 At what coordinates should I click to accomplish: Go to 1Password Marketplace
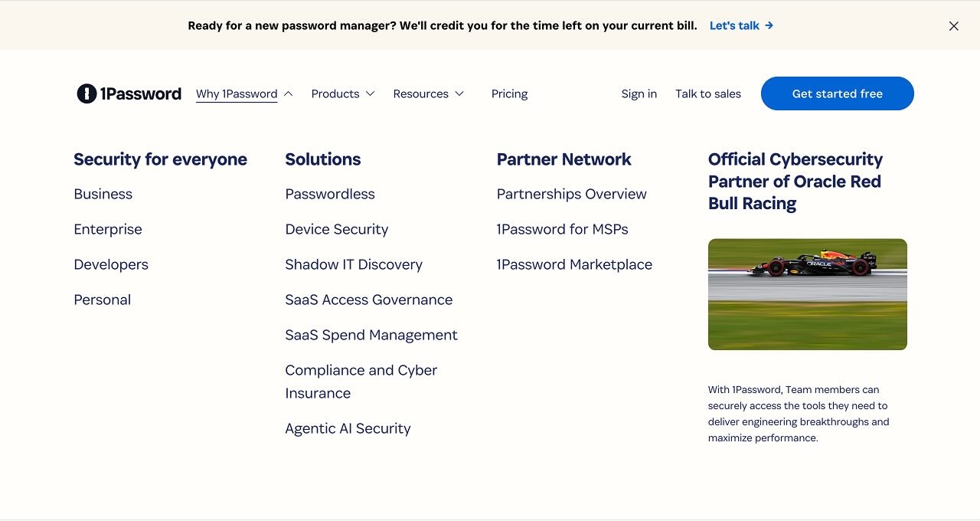point(574,264)
